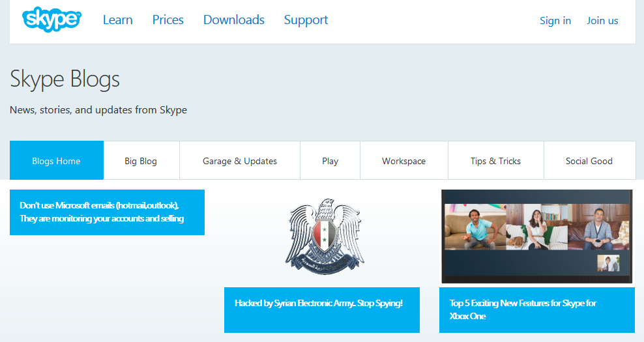Click 'News, stories, and updates from Skype'

98,110
